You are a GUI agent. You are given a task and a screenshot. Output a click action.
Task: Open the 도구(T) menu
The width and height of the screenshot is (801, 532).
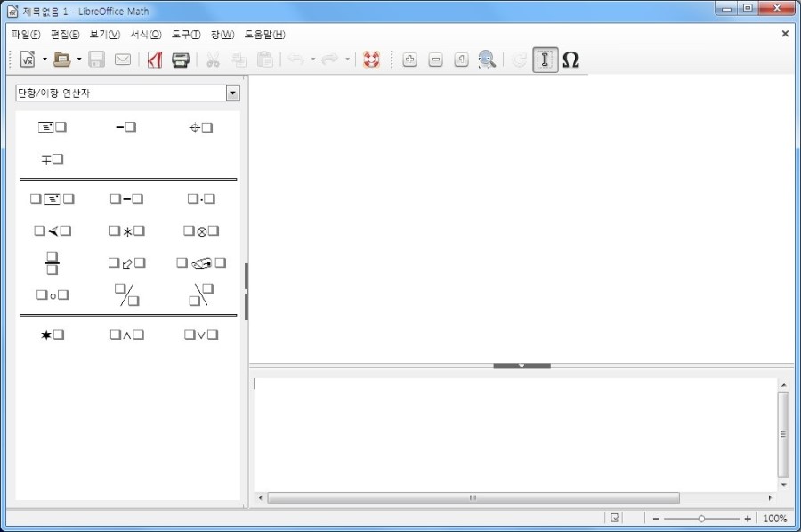(x=186, y=34)
